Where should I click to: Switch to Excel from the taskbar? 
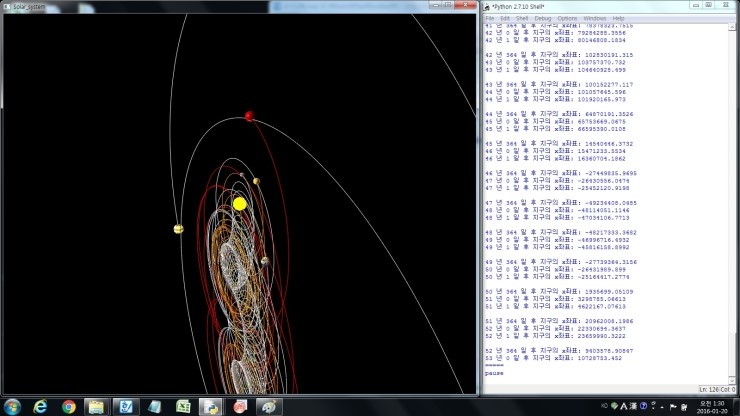[x=183, y=406]
